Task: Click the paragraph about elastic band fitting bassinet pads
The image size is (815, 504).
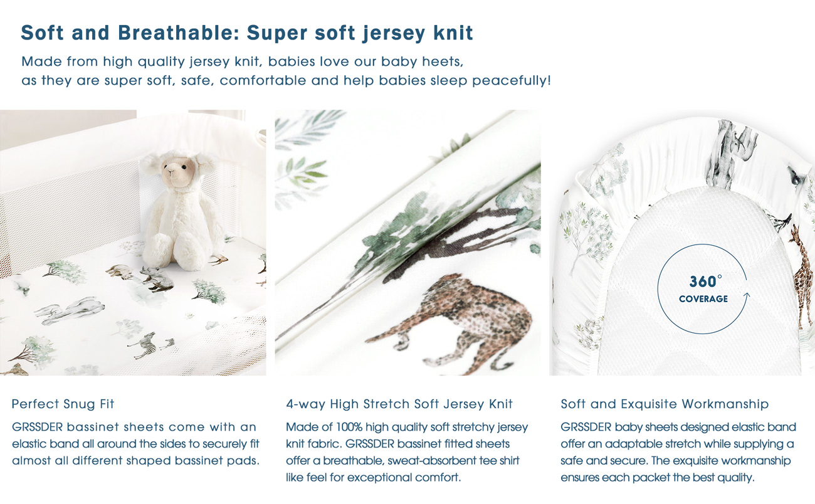Action: [135, 444]
